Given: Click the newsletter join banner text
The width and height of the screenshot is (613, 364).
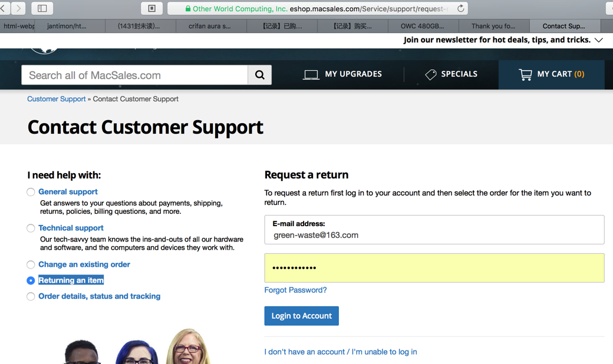Looking at the screenshot, I should coord(497,40).
